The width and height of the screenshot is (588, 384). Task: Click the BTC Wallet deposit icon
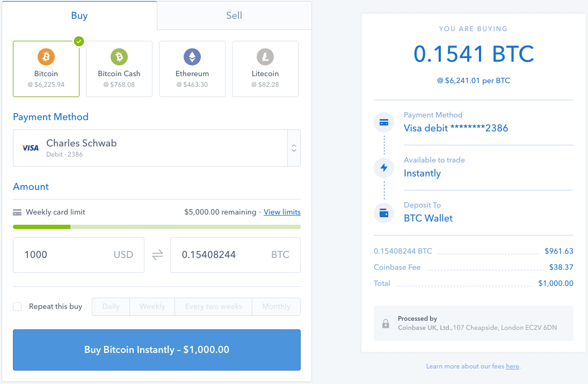(383, 212)
